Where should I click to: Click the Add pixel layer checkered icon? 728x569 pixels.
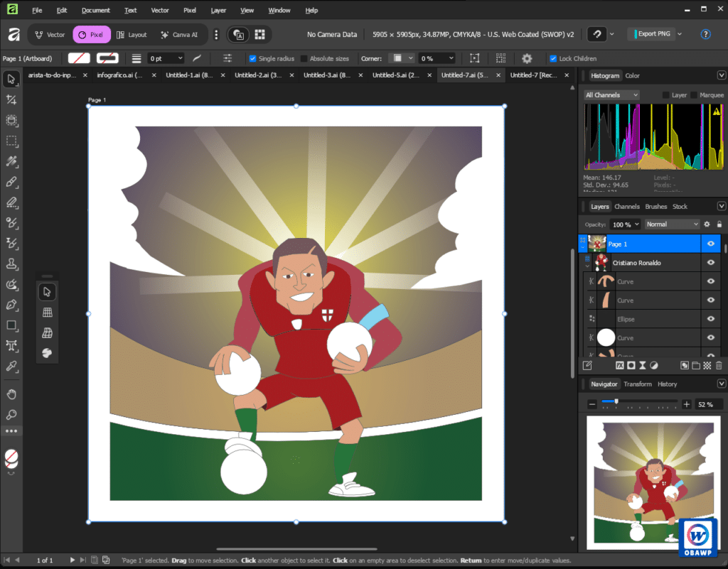click(707, 365)
